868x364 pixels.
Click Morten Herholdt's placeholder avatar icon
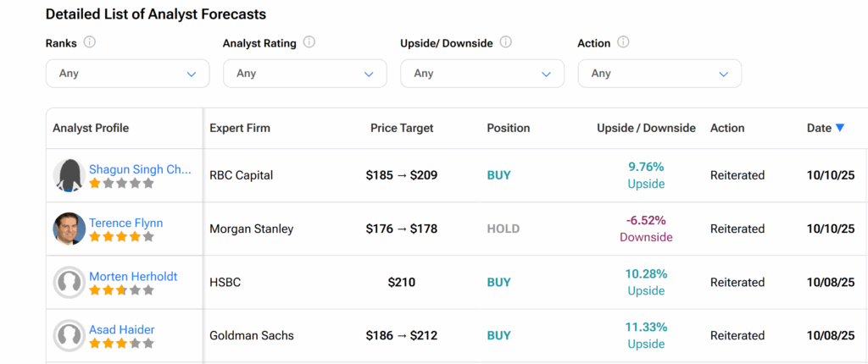pos(69,283)
